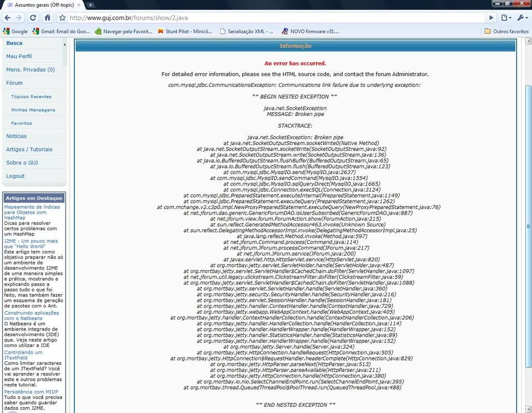532x413 pixels.
Task: Select Meu Perfil in the sidebar menu
Action: pyautogui.click(x=19, y=56)
